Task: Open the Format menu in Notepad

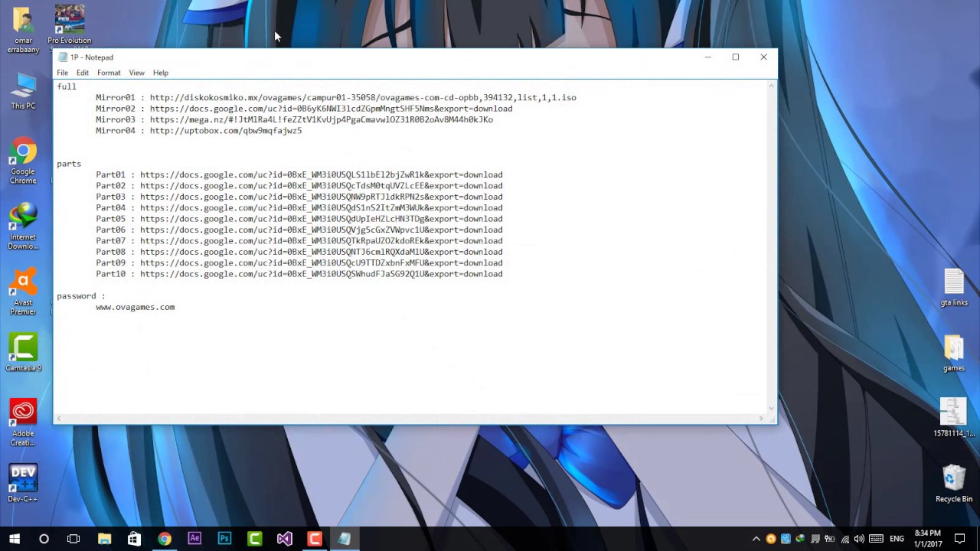Action: 109,73
